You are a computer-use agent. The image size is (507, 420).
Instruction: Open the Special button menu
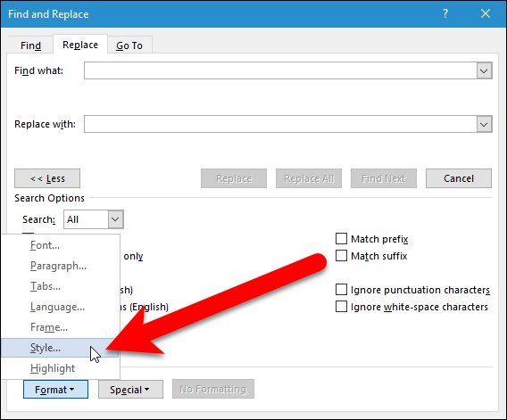130,390
